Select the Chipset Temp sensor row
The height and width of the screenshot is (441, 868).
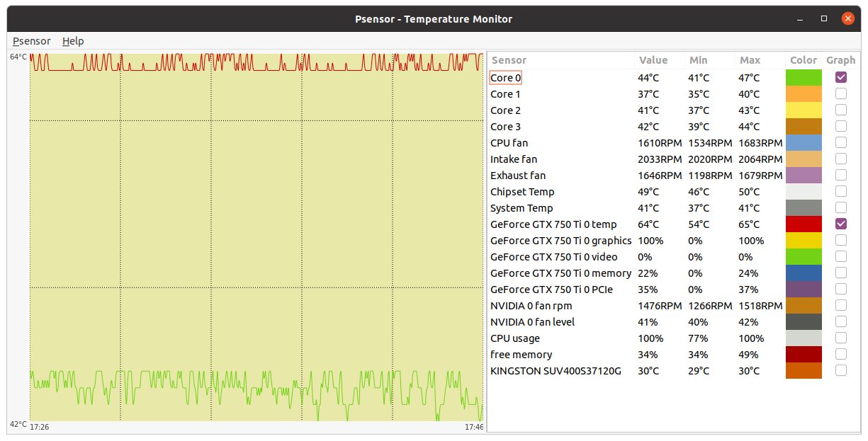pos(522,192)
